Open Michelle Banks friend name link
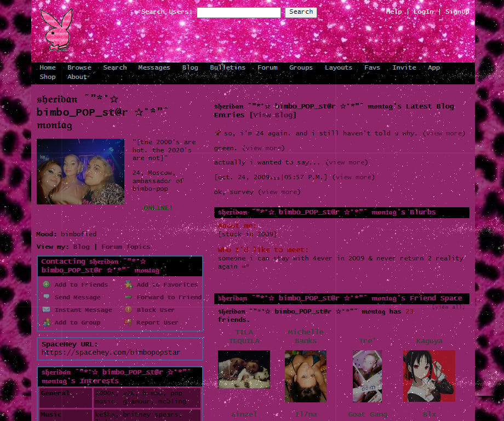This screenshot has width=504, height=421. [x=306, y=337]
